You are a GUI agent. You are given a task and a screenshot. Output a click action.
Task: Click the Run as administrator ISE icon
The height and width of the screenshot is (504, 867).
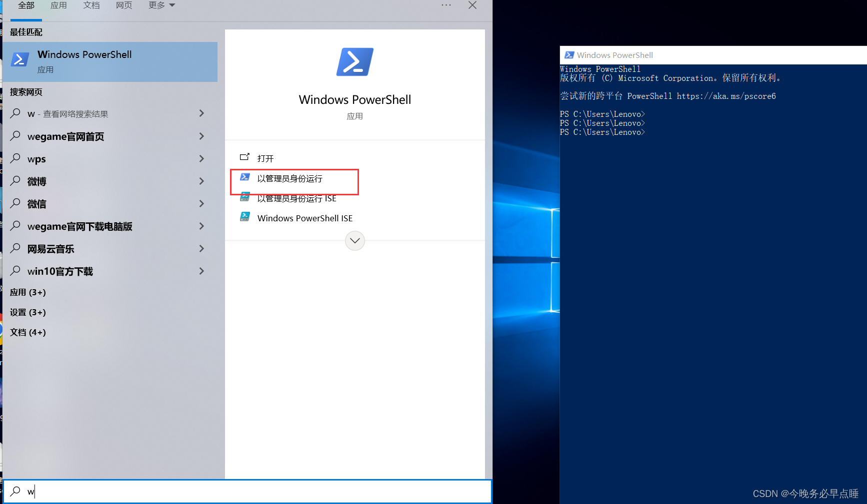[x=245, y=197]
